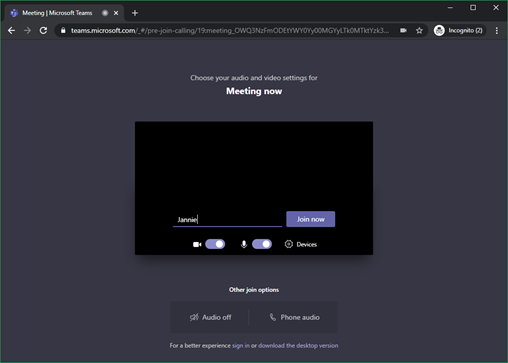Click the Join now button

pos(310,219)
